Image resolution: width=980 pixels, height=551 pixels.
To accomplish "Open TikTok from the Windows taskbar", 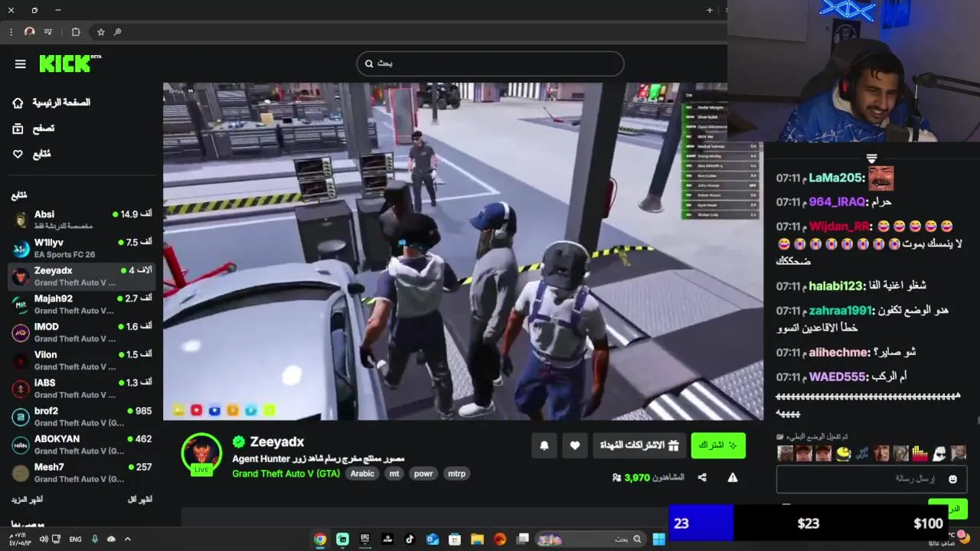I will pos(410,539).
